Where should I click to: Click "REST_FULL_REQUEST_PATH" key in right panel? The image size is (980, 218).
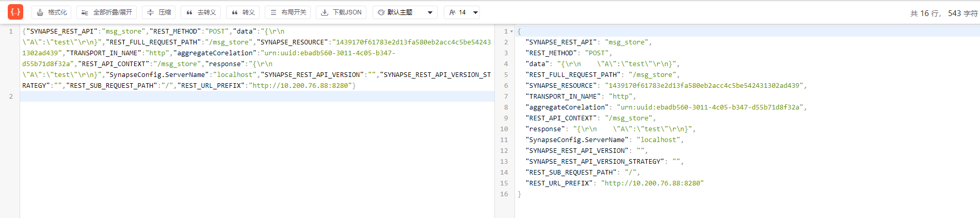point(573,75)
